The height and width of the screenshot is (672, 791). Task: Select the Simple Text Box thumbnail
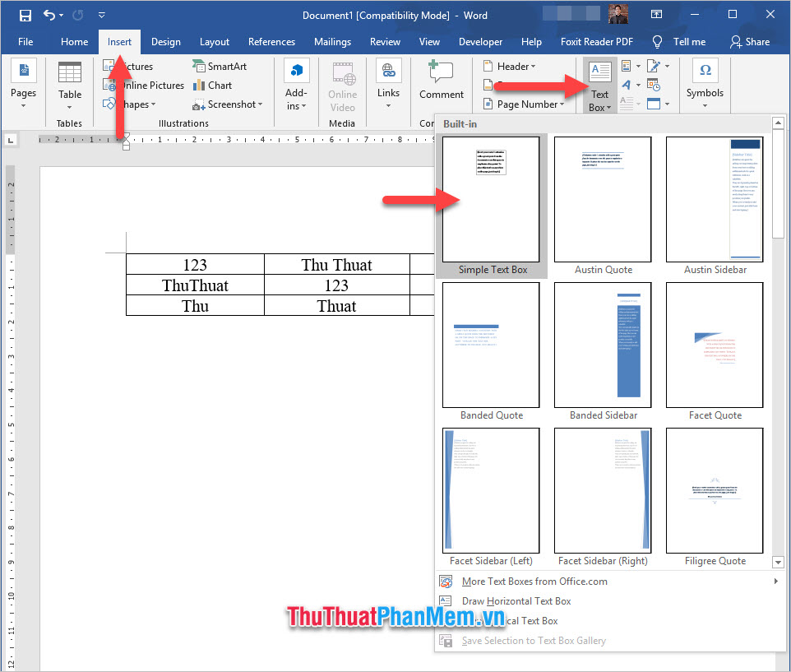click(x=492, y=206)
